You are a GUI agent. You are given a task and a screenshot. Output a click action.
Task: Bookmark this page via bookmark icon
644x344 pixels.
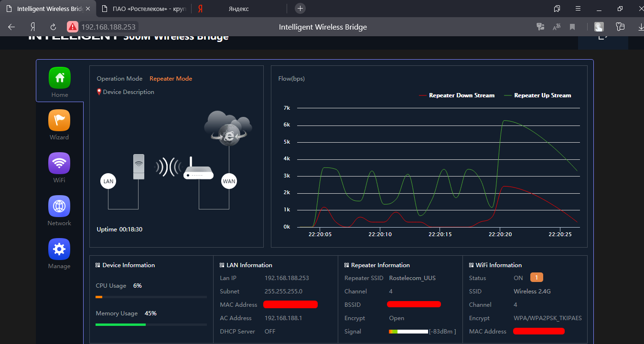coord(572,27)
